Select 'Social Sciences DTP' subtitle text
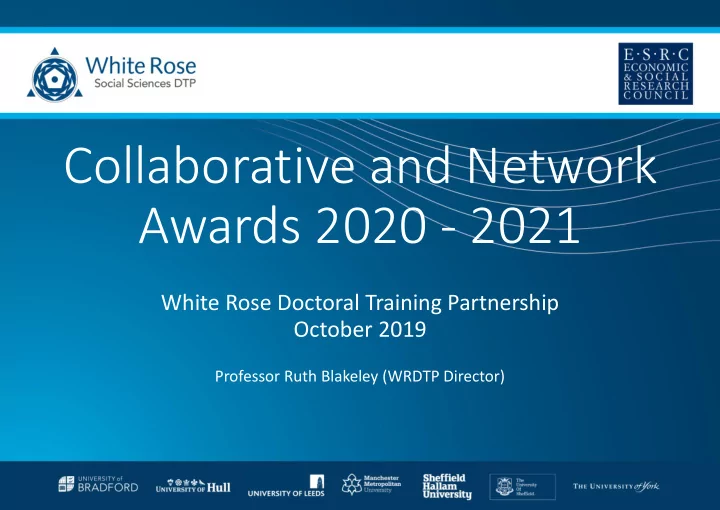 [145, 84]
